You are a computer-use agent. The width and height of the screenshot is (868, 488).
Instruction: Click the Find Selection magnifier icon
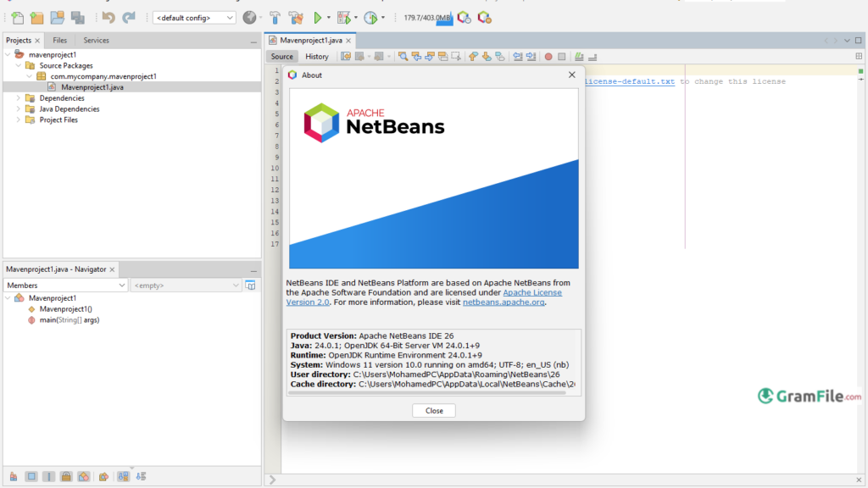[403, 57]
